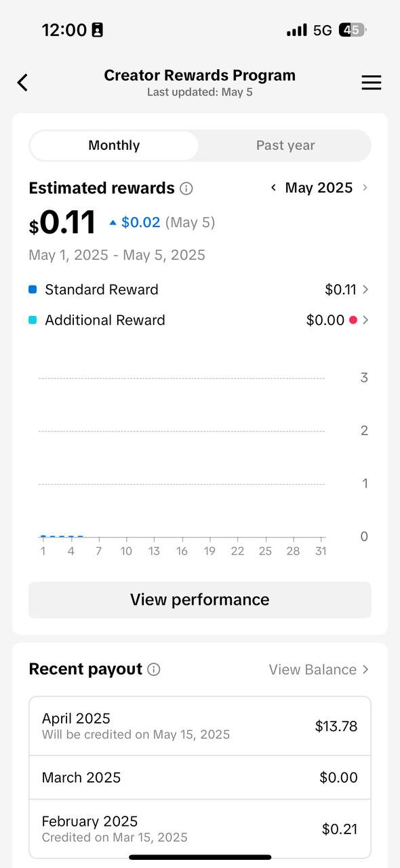
Task: Expand Standard Reward details chevron
Action: pos(365,290)
